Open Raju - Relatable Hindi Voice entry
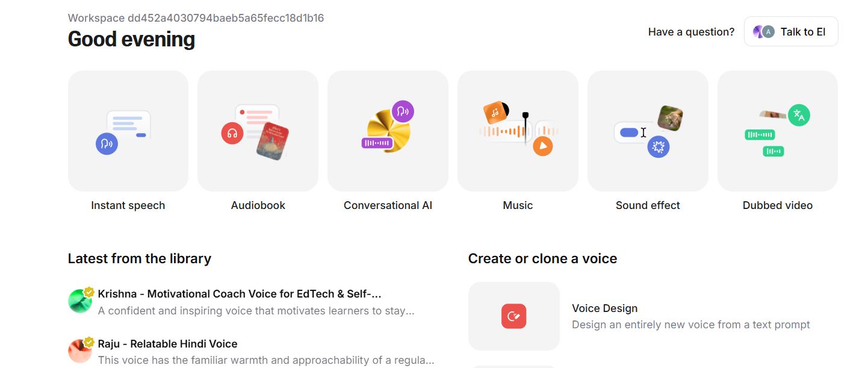Screen dimensions: 868x368 (x=251, y=352)
